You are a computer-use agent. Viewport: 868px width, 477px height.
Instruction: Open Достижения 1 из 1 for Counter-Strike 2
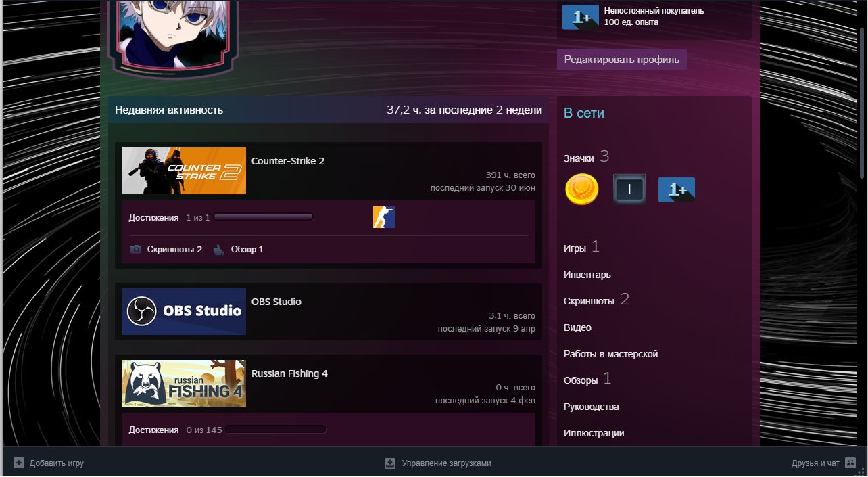click(x=170, y=218)
